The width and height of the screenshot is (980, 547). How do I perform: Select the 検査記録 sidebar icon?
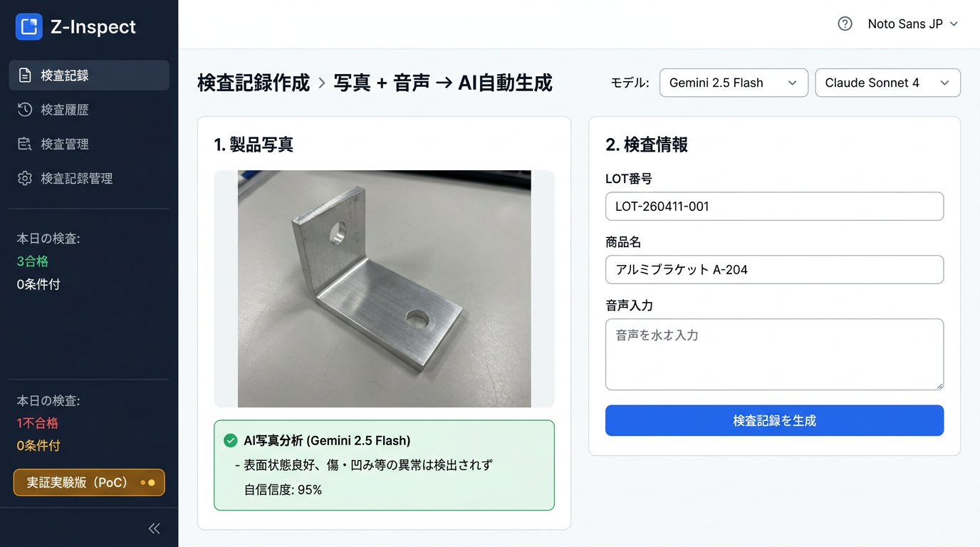23,75
